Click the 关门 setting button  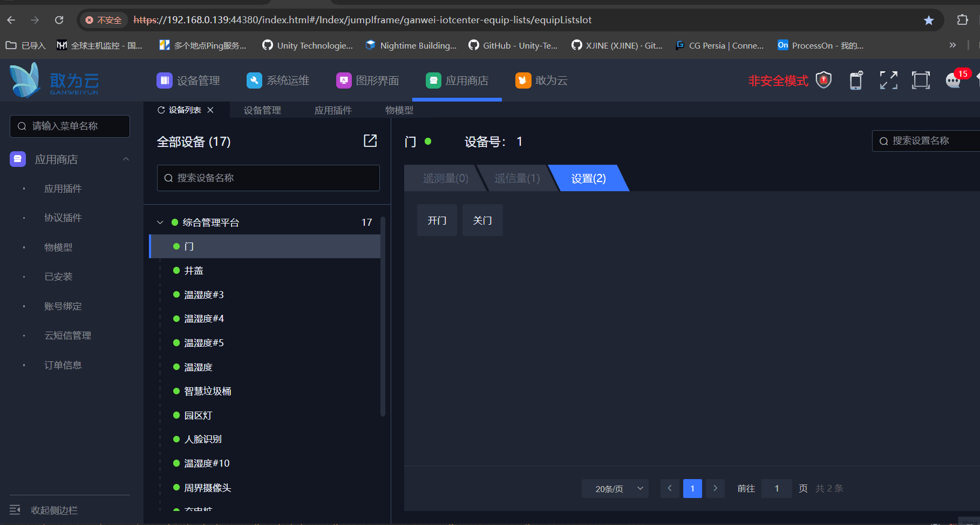tap(482, 220)
